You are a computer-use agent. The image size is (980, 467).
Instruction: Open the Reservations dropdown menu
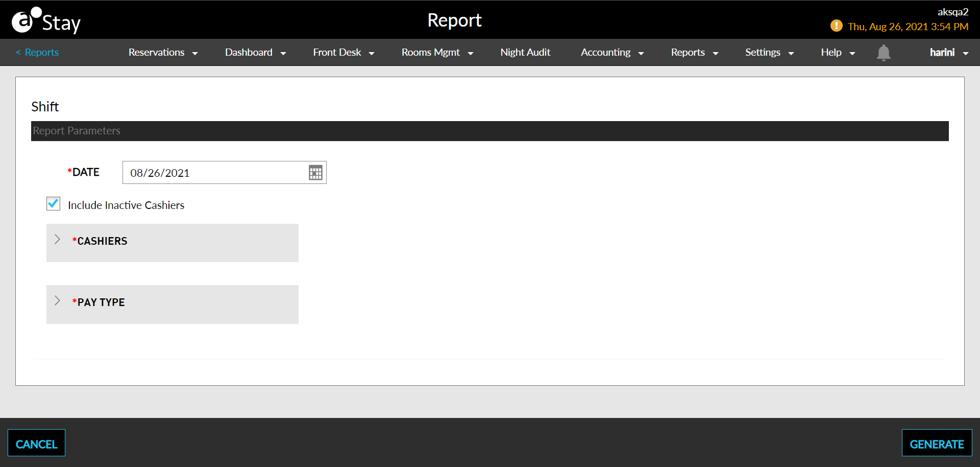[x=163, y=53]
